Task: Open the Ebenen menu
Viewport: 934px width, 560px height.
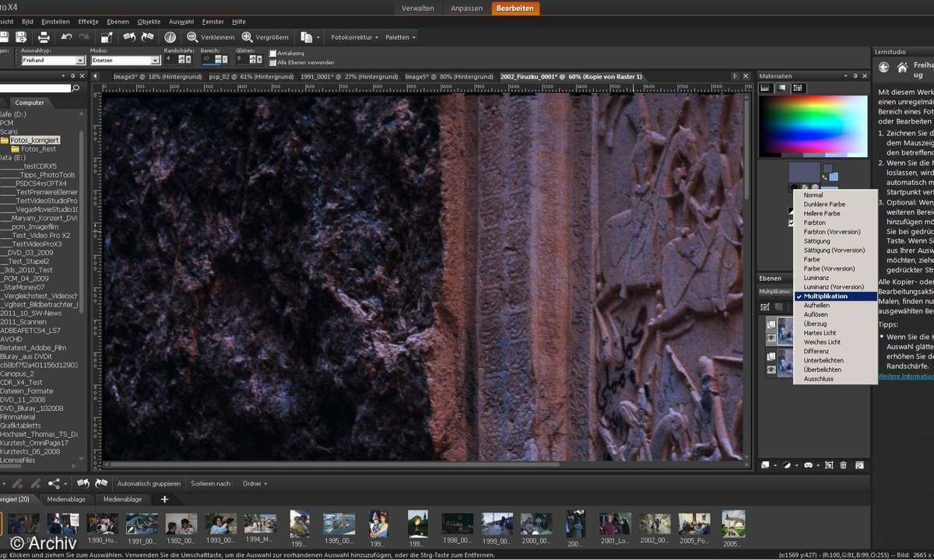Action: (x=118, y=22)
